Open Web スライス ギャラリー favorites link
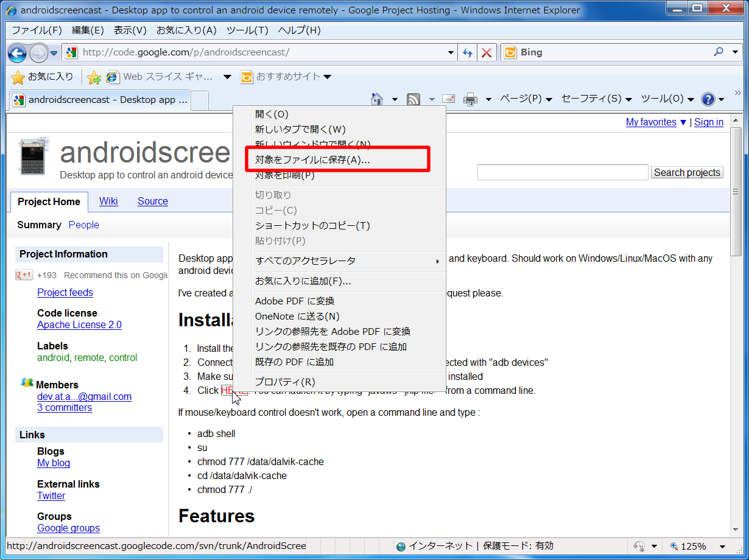The height and width of the screenshot is (560, 749). pyautogui.click(x=161, y=77)
